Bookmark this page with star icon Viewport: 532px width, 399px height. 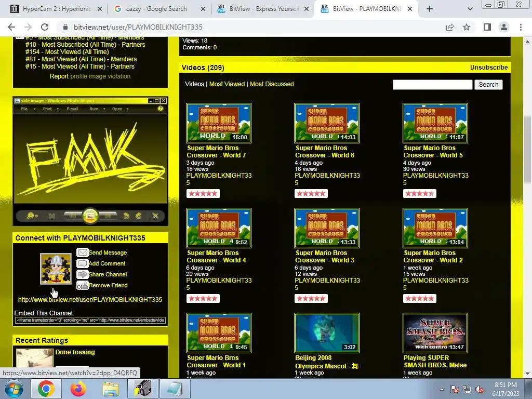click(467, 27)
